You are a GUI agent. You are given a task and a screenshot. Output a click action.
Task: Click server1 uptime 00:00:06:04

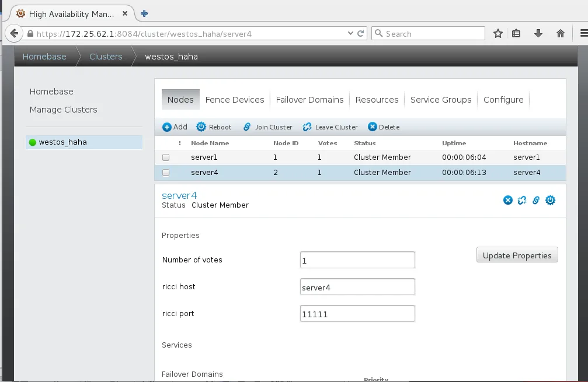pos(464,157)
